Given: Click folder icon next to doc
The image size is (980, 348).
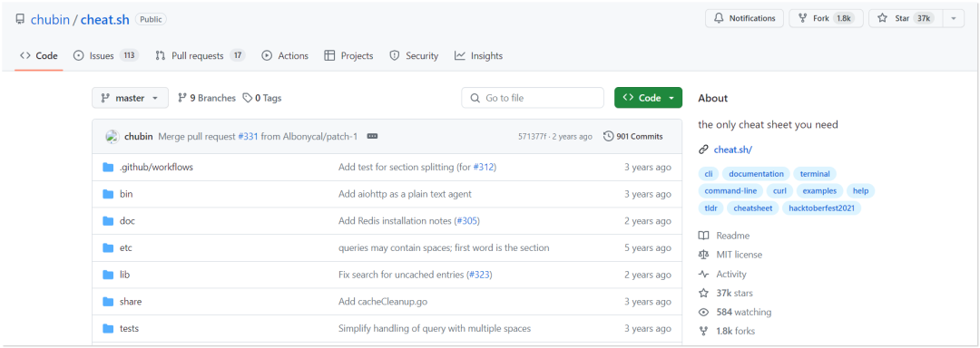Looking at the screenshot, I should (108, 221).
